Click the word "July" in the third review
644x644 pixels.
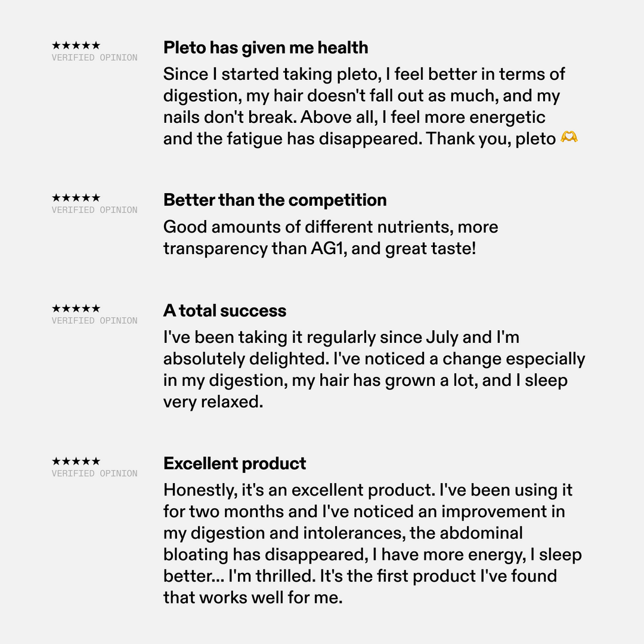pos(442,338)
